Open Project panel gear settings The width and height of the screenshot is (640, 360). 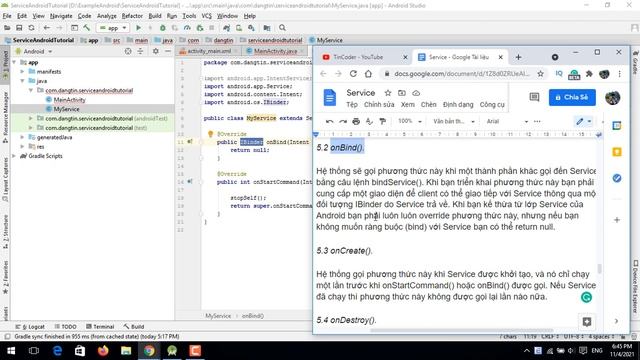156,51
